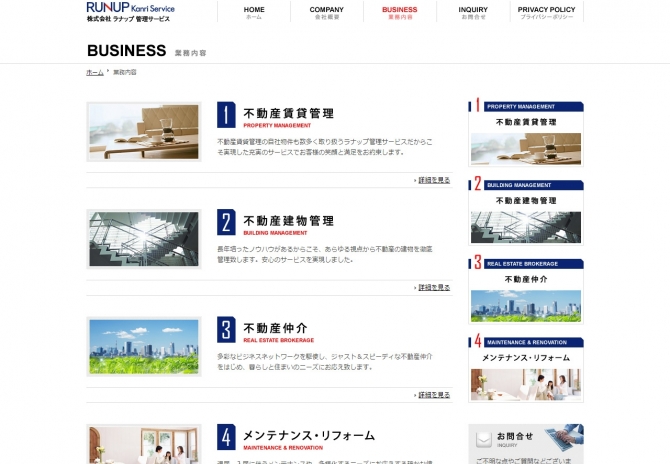
Task: Click the sidebar お問合せ INQUIRY box
Action: [526, 444]
